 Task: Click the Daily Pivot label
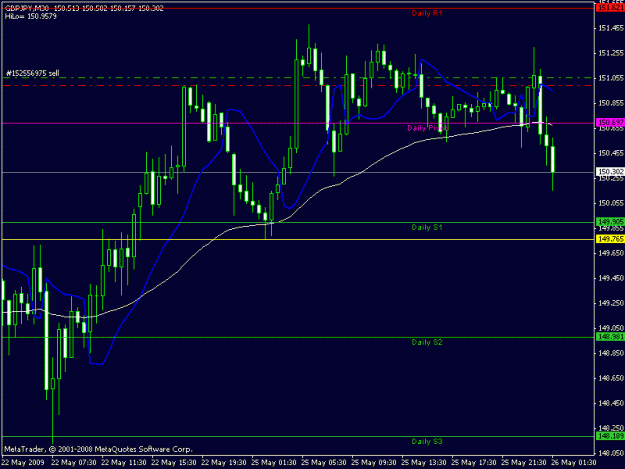pos(427,128)
